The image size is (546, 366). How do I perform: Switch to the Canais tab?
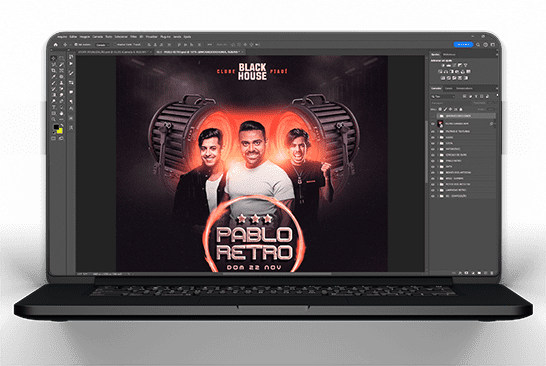coord(448,88)
